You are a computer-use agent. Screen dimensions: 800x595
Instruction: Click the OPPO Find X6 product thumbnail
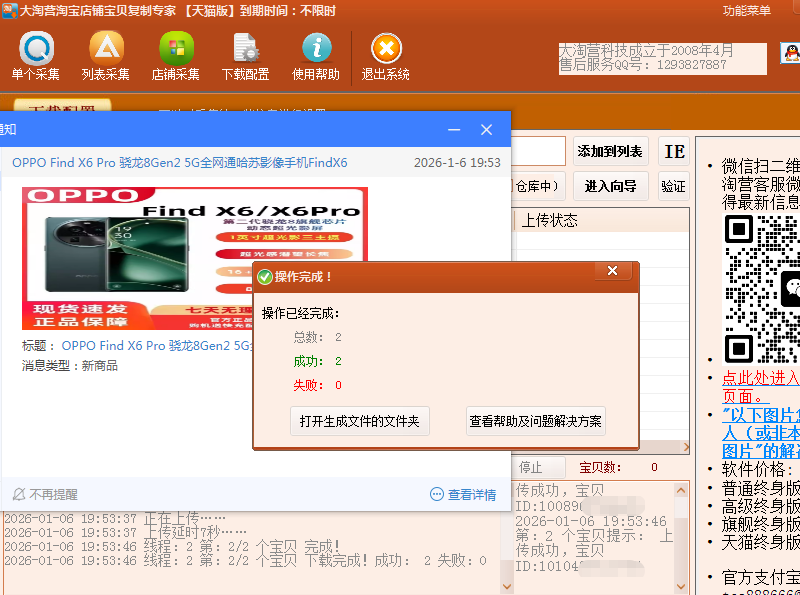click(195, 258)
